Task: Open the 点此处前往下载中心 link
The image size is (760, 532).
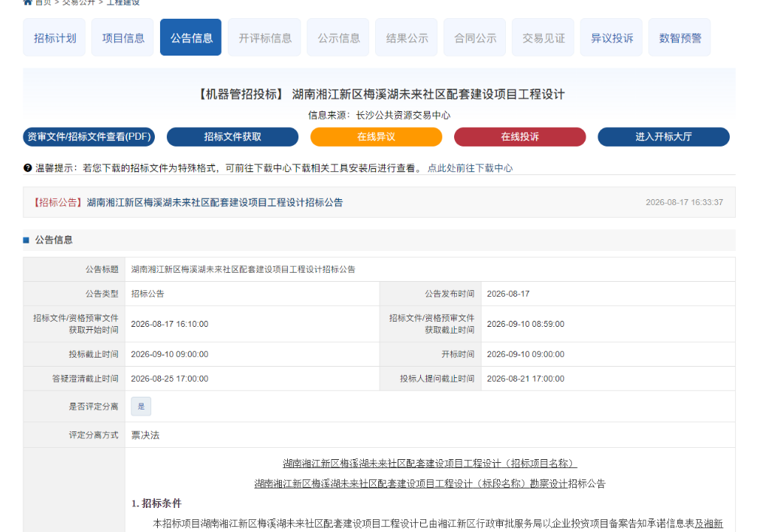Action: pos(470,168)
